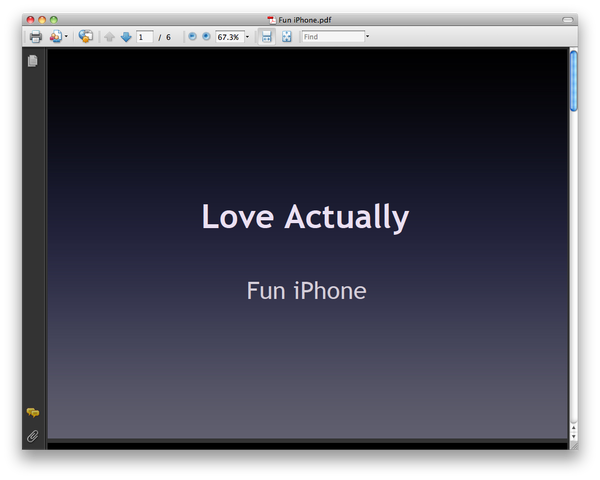
Task: Click the green zoom window button
Action: (x=54, y=20)
